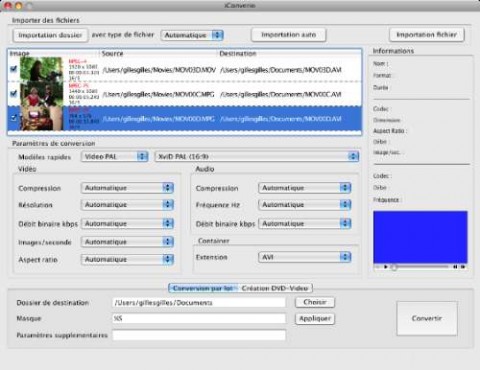Click the Importation fichier button
480x370 pixels.
click(x=426, y=35)
